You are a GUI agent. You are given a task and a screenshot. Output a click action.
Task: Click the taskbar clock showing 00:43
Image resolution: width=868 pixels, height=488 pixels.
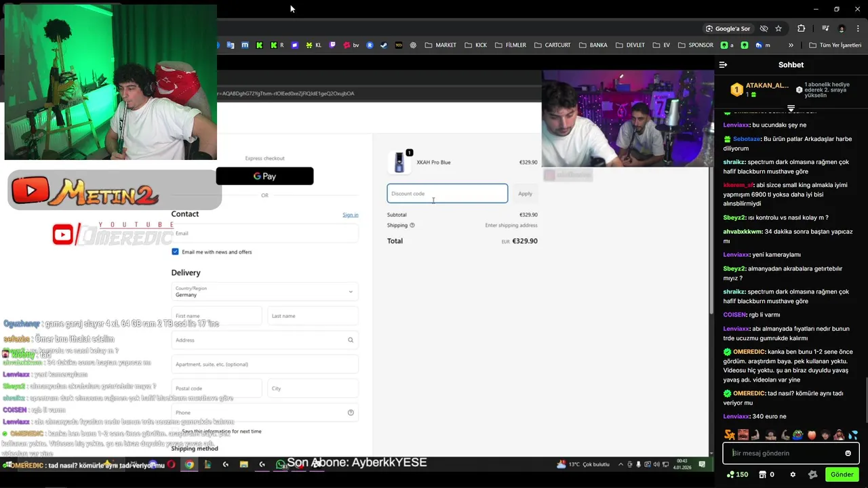point(681,464)
